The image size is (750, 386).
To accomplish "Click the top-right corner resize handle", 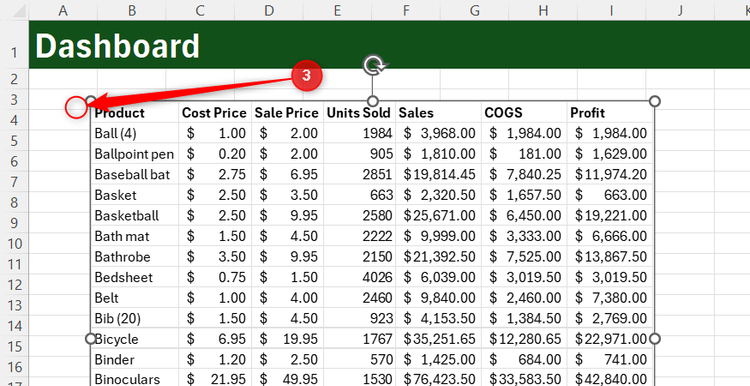I will tap(655, 101).
